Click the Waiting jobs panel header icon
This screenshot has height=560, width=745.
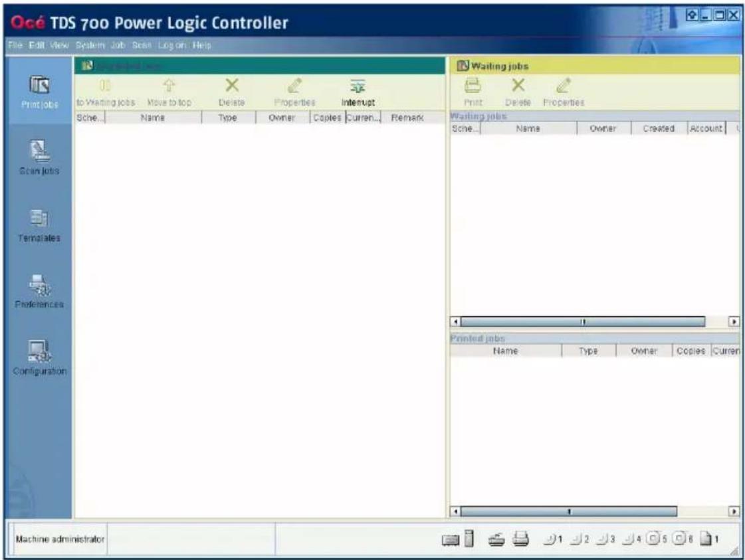pos(463,66)
